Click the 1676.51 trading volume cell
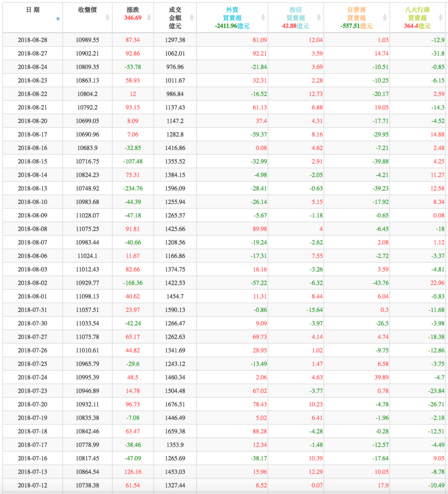This screenshot has width=448, height=494. (175, 404)
